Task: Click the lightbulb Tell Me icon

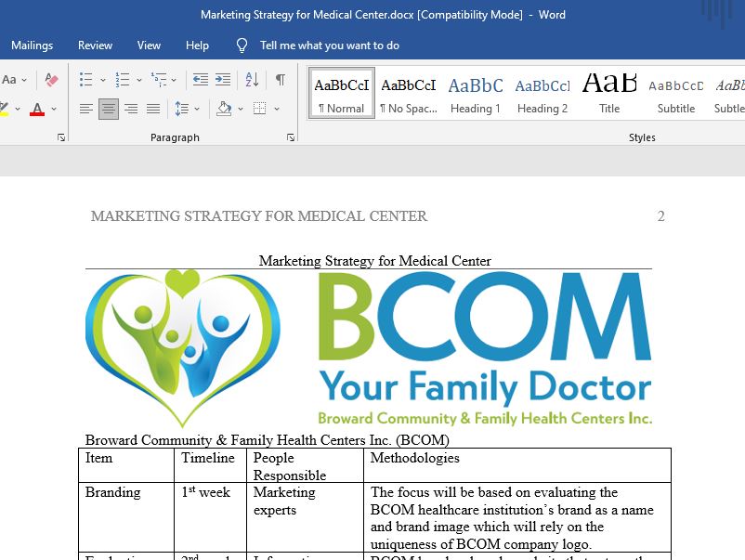Action: tap(242, 46)
